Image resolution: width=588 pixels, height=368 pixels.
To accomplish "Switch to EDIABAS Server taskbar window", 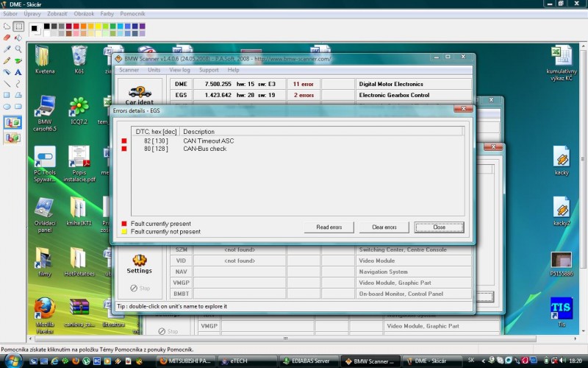I will [309, 361].
